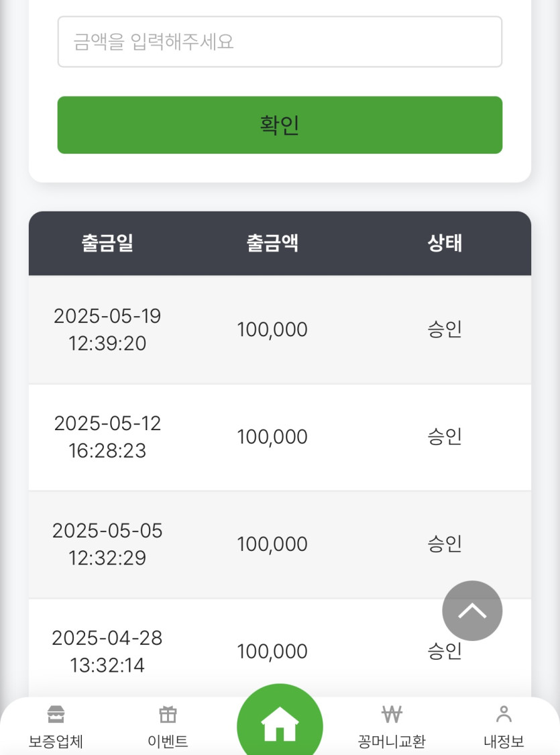Select the 2025-05-12 16:28:23 withdrawal row
The image size is (560, 755).
point(280,437)
